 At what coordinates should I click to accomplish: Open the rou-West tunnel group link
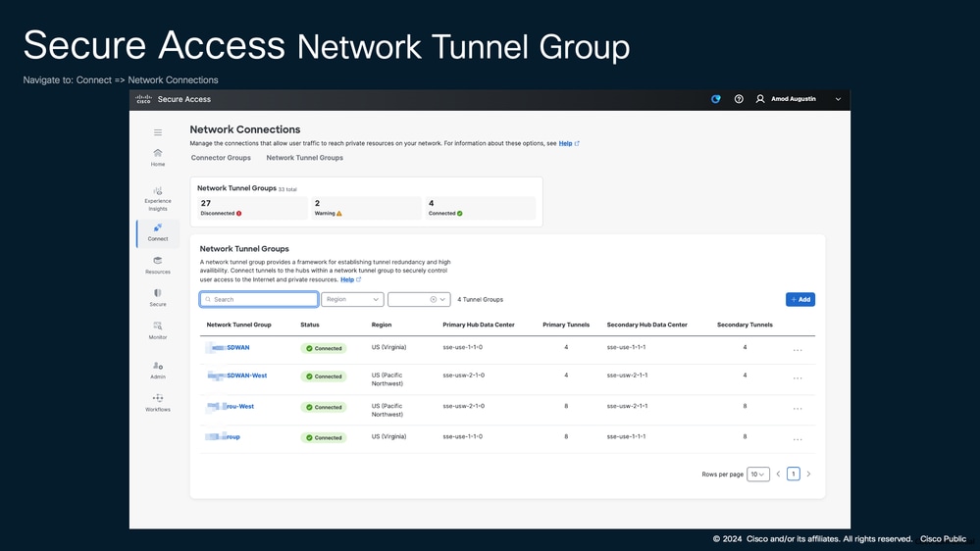tap(240, 406)
